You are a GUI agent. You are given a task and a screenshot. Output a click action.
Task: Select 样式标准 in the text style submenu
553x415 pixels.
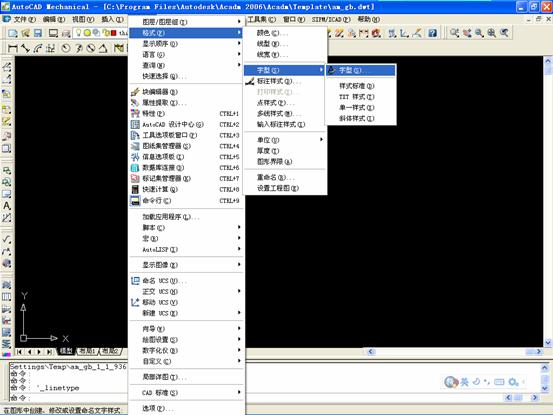pyautogui.click(x=360, y=86)
